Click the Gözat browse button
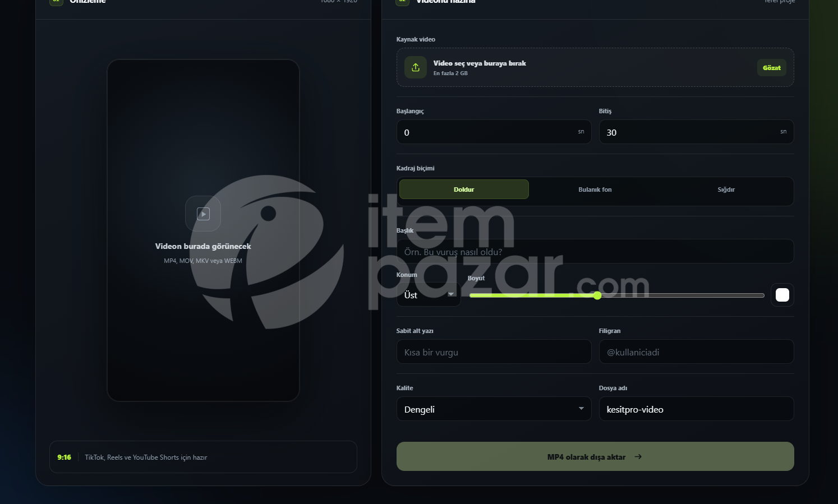Image resolution: width=838 pixels, height=504 pixels. click(771, 68)
